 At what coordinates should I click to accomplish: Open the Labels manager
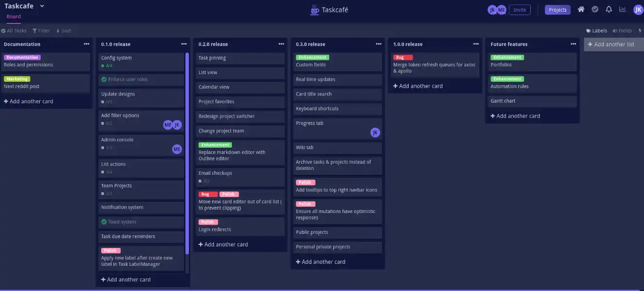pos(597,31)
